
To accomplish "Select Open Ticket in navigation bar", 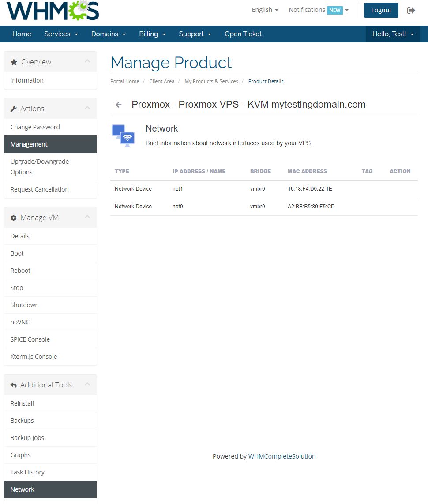I will [243, 34].
